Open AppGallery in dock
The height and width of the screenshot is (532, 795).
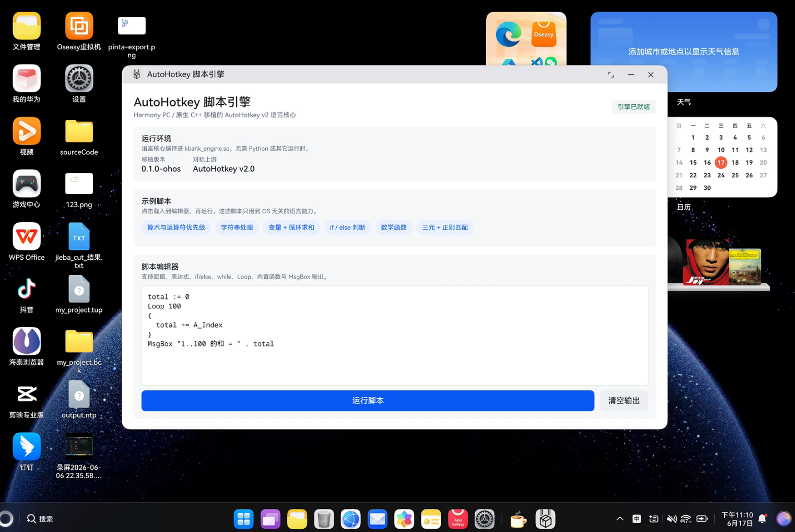click(458, 519)
